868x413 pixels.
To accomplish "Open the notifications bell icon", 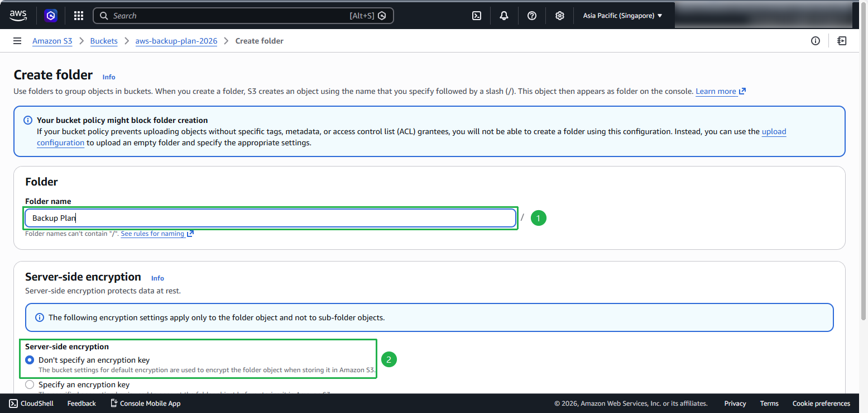I will tap(504, 16).
